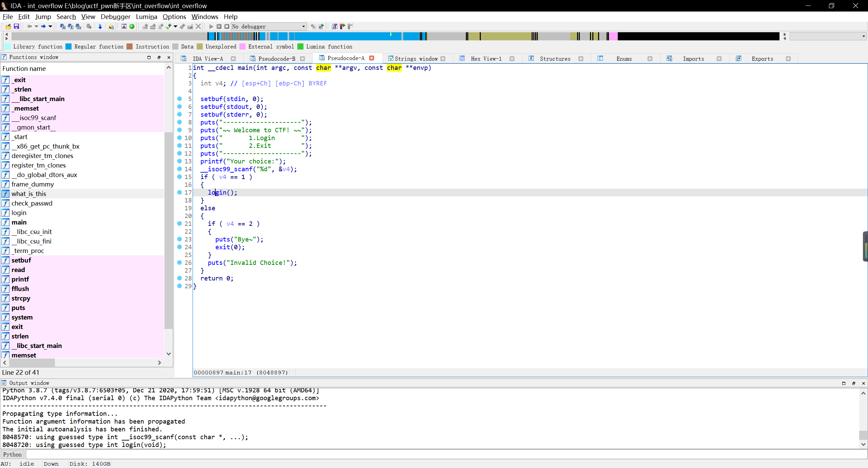Switch to the Strings window tab

(x=416, y=59)
